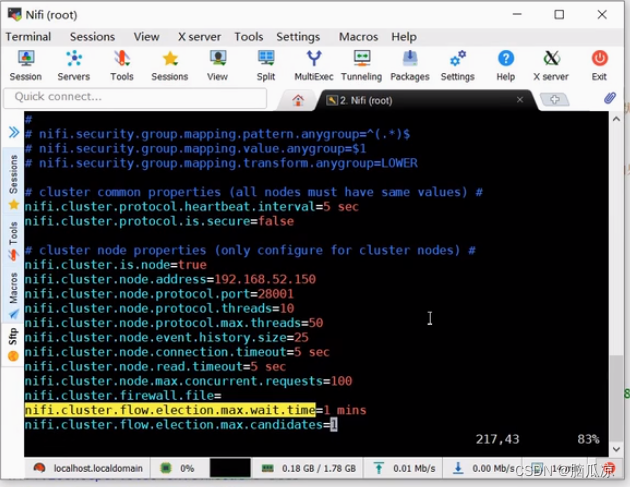Click the vertical scrollbar thumb
The width and height of the screenshot is (630, 487).
tap(616, 398)
